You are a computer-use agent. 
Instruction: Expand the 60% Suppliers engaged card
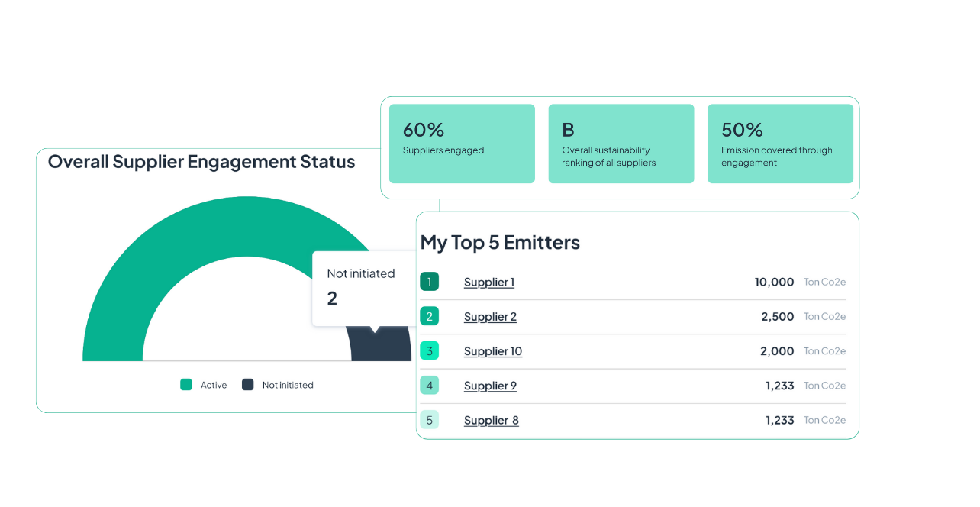coord(462,143)
